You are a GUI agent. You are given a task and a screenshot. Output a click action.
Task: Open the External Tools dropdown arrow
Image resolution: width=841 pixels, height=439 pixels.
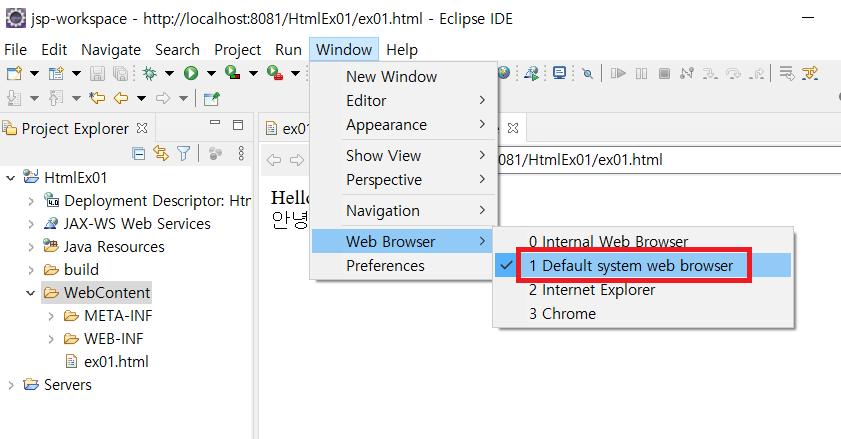[295, 74]
